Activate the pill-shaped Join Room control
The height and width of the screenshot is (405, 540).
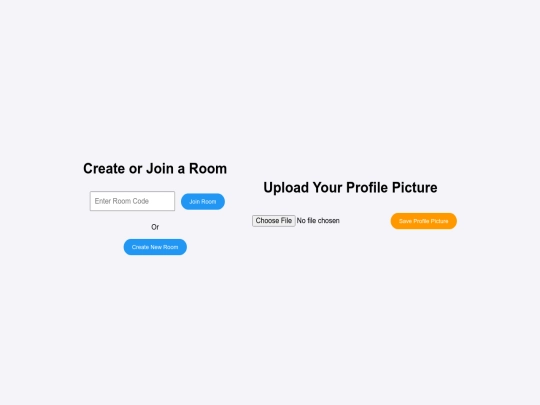pos(203,201)
